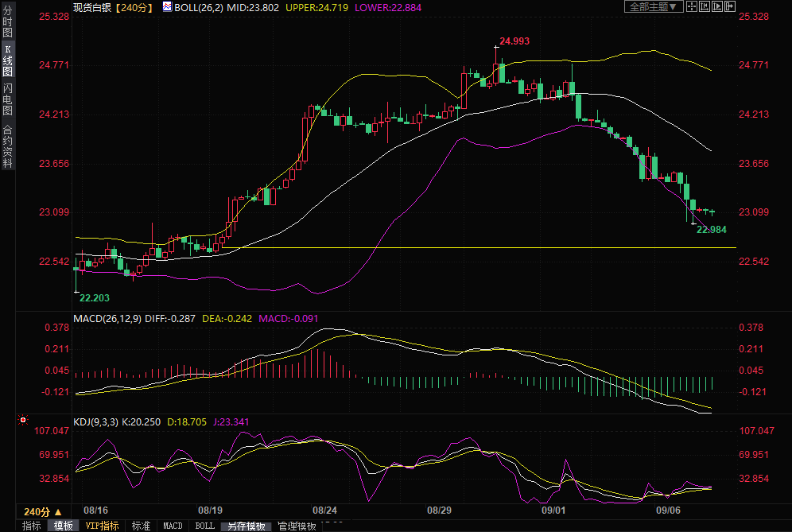Expand the 240分 period selector

pos(42,511)
